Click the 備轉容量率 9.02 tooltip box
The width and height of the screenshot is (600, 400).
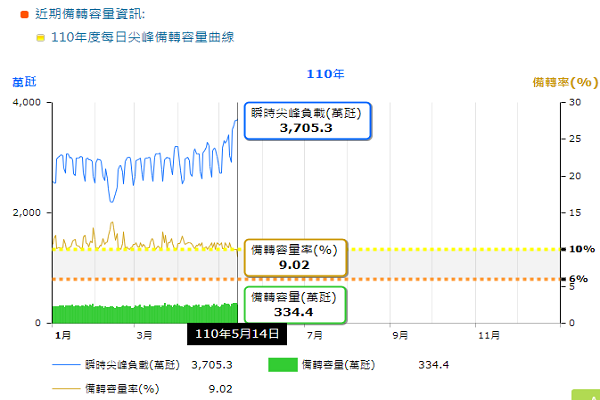(x=295, y=257)
